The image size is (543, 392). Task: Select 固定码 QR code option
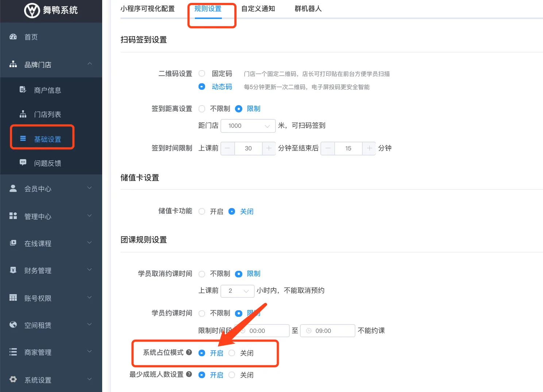click(202, 73)
